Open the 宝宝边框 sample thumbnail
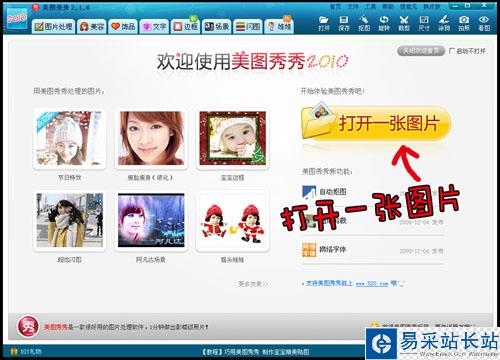 click(x=232, y=138)
